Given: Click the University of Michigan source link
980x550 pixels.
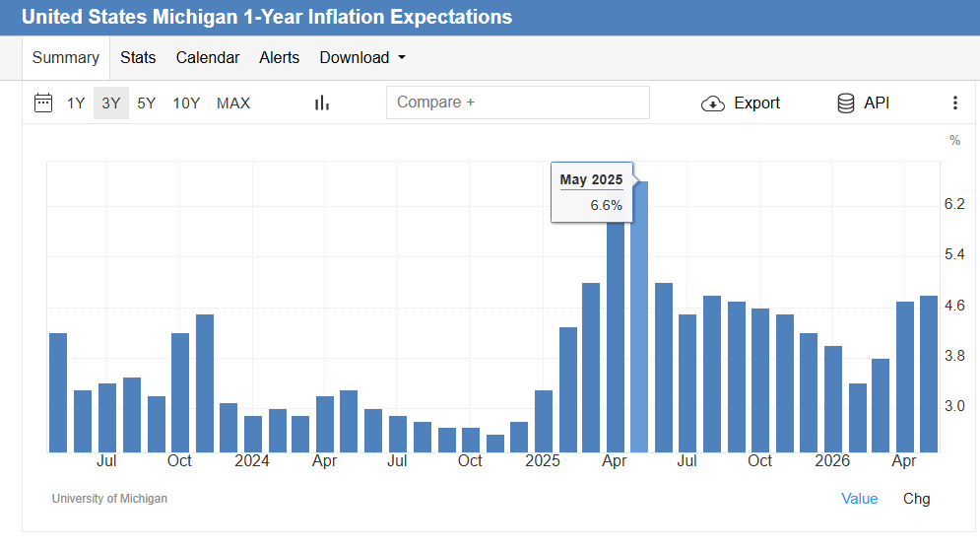Looking at the screenshot, I should tap(109, 499).
